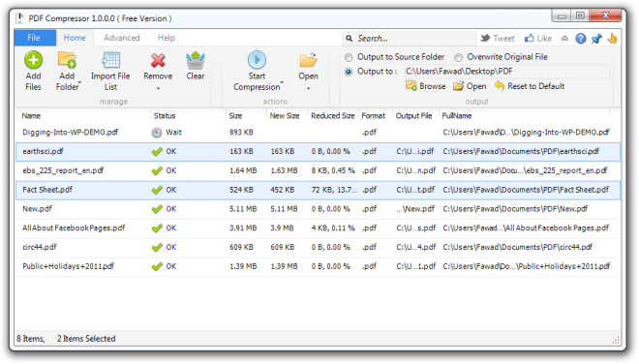Click the green checkmark for ebs_225_report_en.pdf
This screenshot has width=639, height=364.
(157, 170)
